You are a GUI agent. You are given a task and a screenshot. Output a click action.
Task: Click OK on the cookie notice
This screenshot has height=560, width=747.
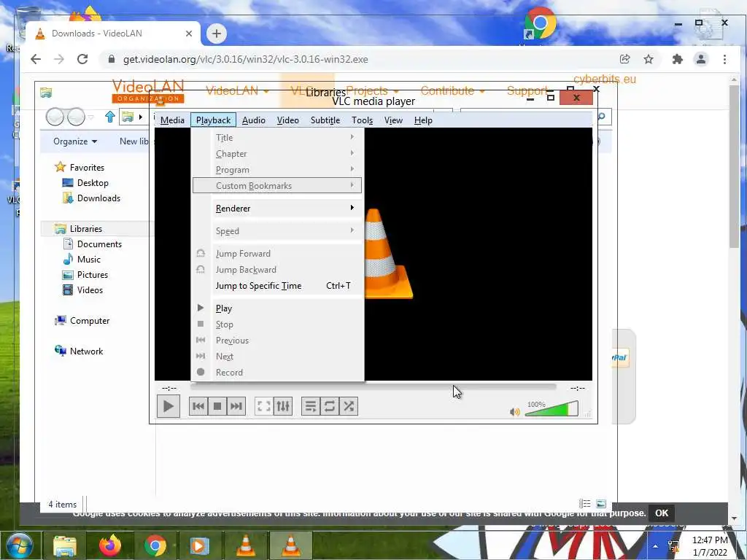coord(662,513)
